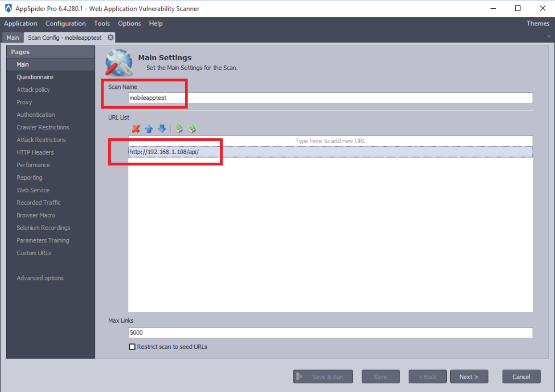555x392 pixels.
Task: Open the Tools menu
Action: [x=102, y=24]
